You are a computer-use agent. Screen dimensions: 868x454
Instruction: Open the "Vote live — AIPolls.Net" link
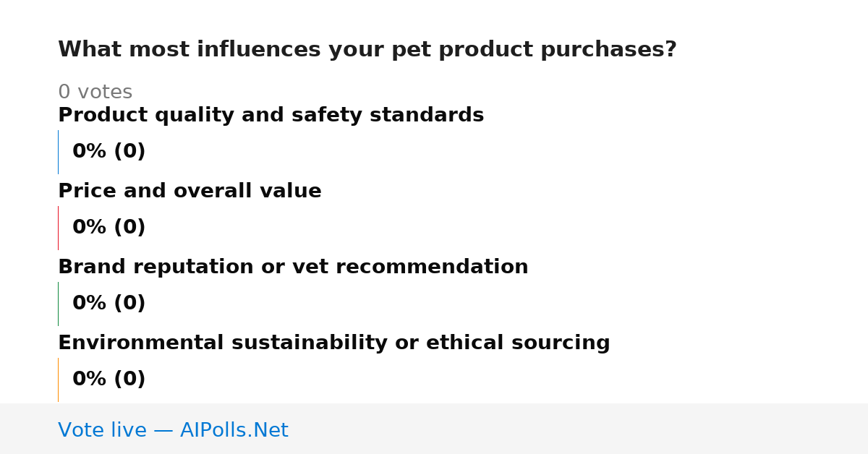173,431
